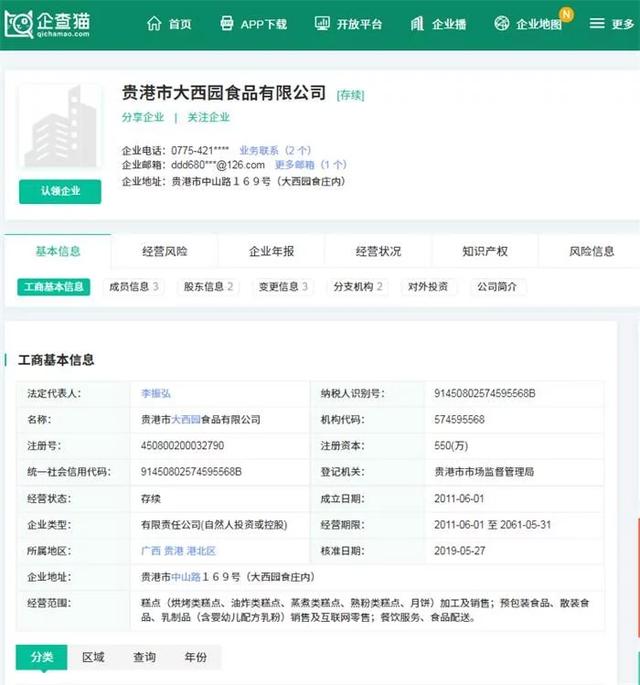
Task: Switch to the 基本信息 tab
Action: [58, 251]
